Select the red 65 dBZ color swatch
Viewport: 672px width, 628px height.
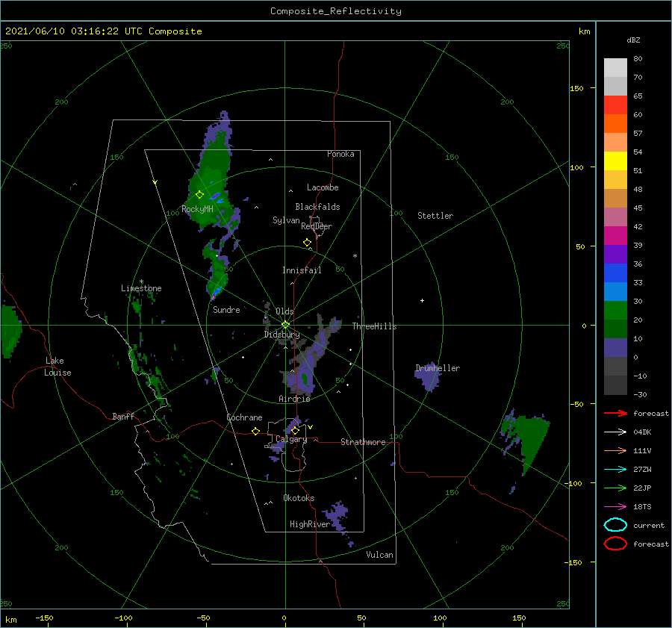pyautogui.click(x=615, y=105)
